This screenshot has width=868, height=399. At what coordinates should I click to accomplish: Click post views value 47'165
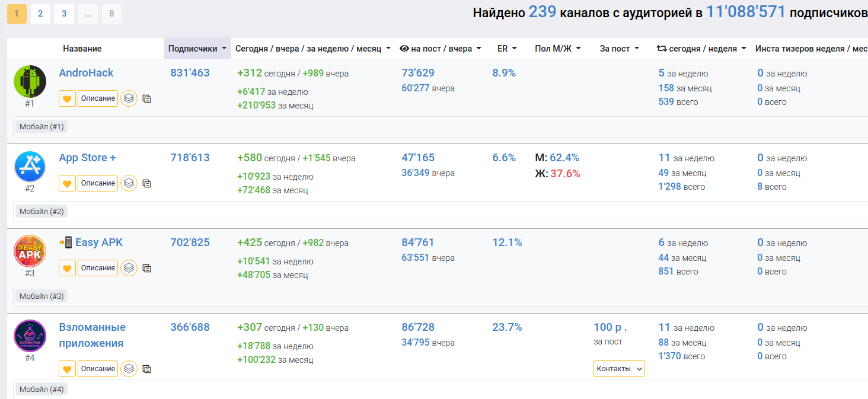(418, 158)
